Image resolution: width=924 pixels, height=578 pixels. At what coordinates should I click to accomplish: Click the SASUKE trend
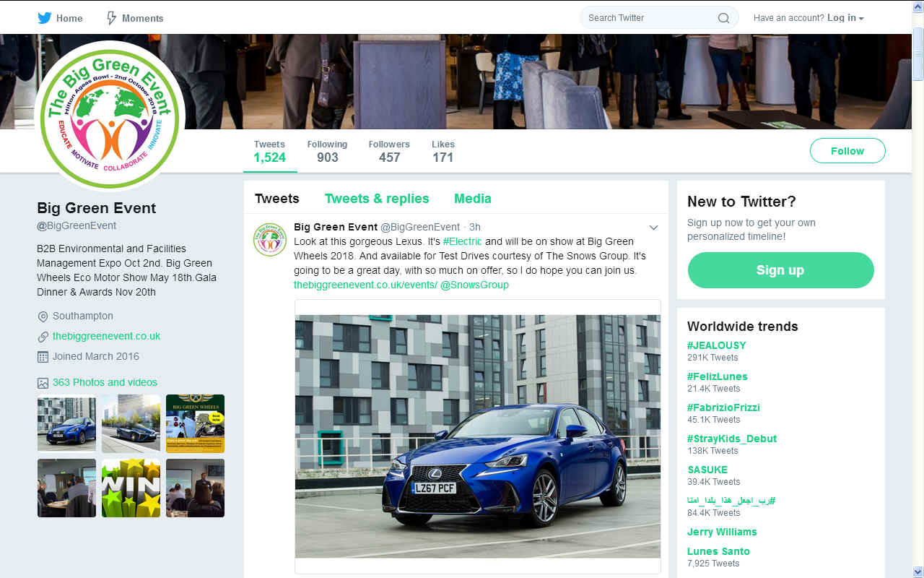tap(707, 470)
